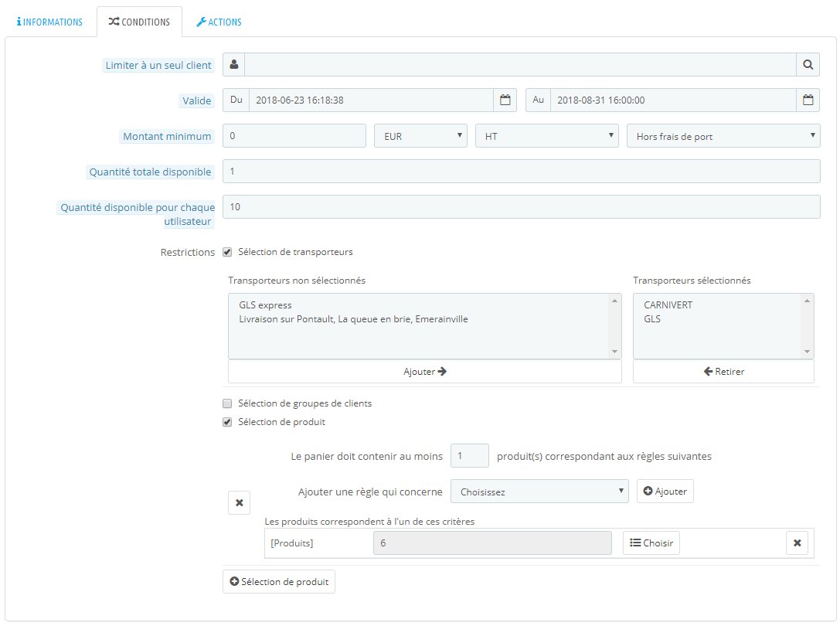Select CARNIVERT in selected carriers
The width and height of the screenshot is (840, 626).
(668, 305)
